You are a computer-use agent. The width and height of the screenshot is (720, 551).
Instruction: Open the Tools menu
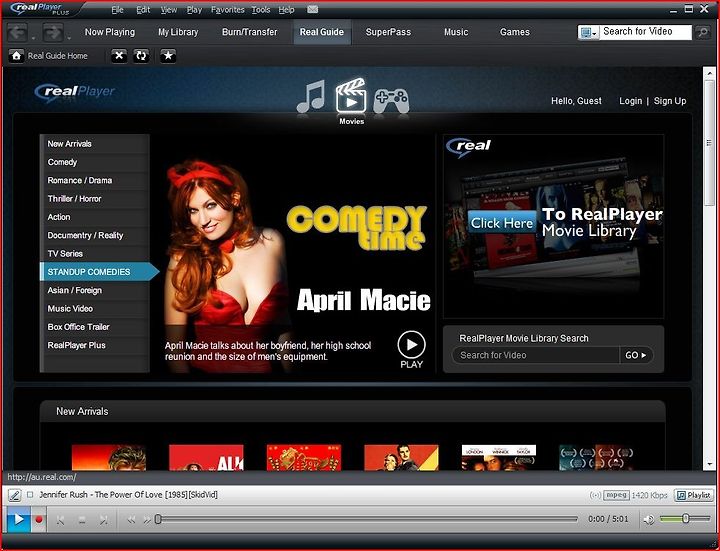click(261, 10)
